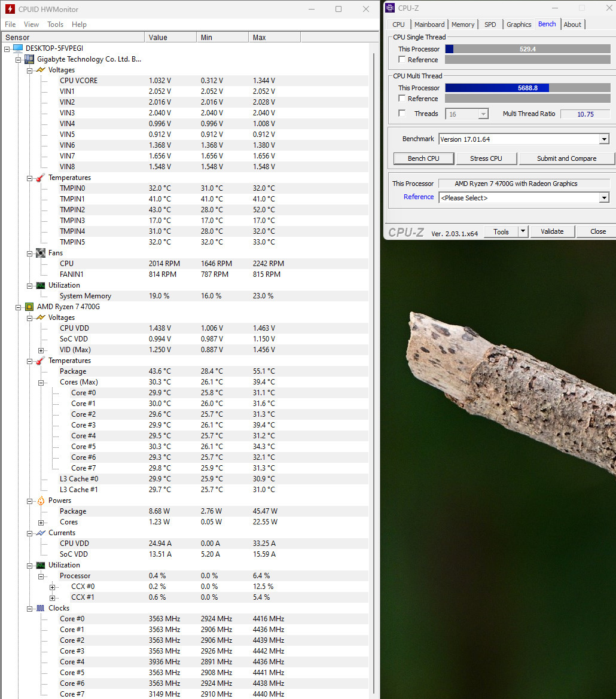Click the blue Reference link in CPU-Z
The height and width of the screenshot is (699, 616).
pos(419,197)
